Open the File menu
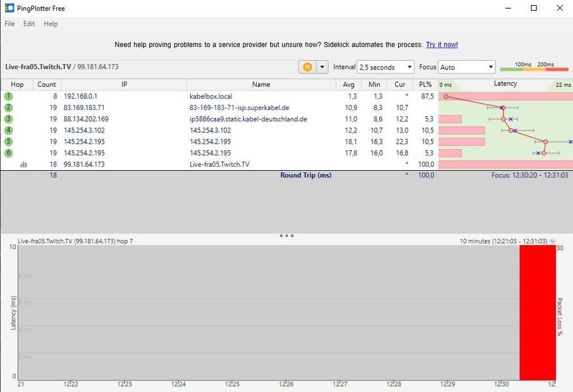Image resolution: width=573 pixels, height=392 pixels. click(x=10, y=23)
